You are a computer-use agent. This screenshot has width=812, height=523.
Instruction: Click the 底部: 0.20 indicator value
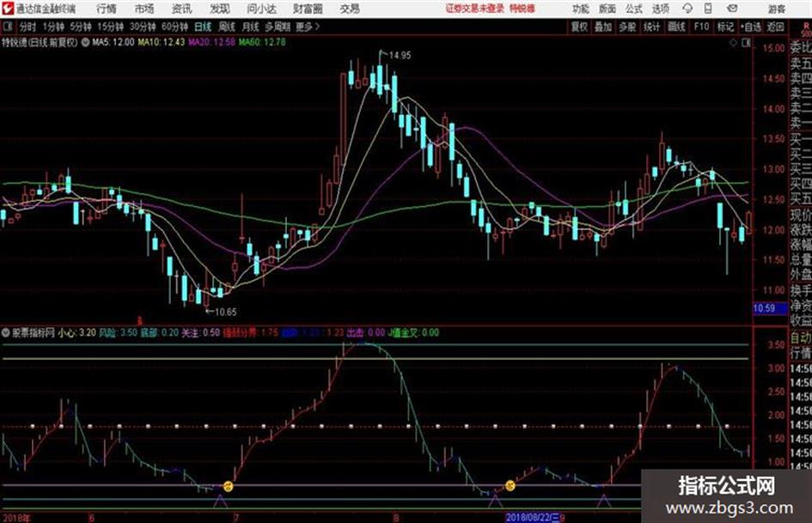point(160,332)
